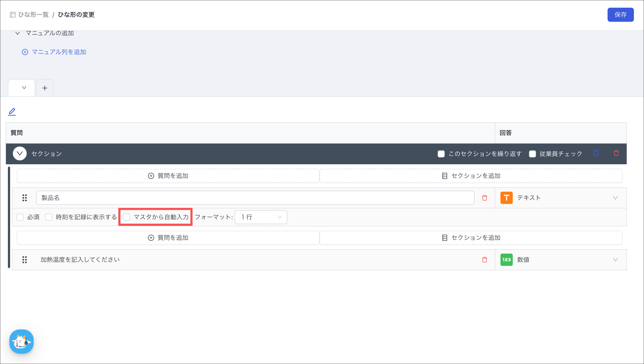Click the trash icon for the 製品名 question
This screenshot has height=364, width=644.
click(x=484, y=198)
